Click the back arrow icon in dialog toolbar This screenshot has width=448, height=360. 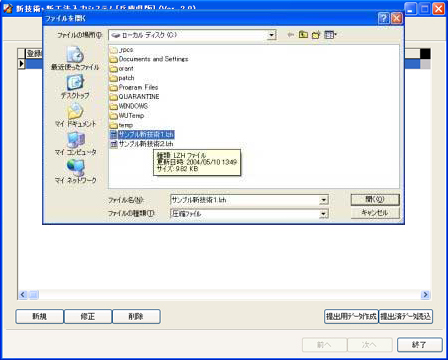[x=291, y=35]
